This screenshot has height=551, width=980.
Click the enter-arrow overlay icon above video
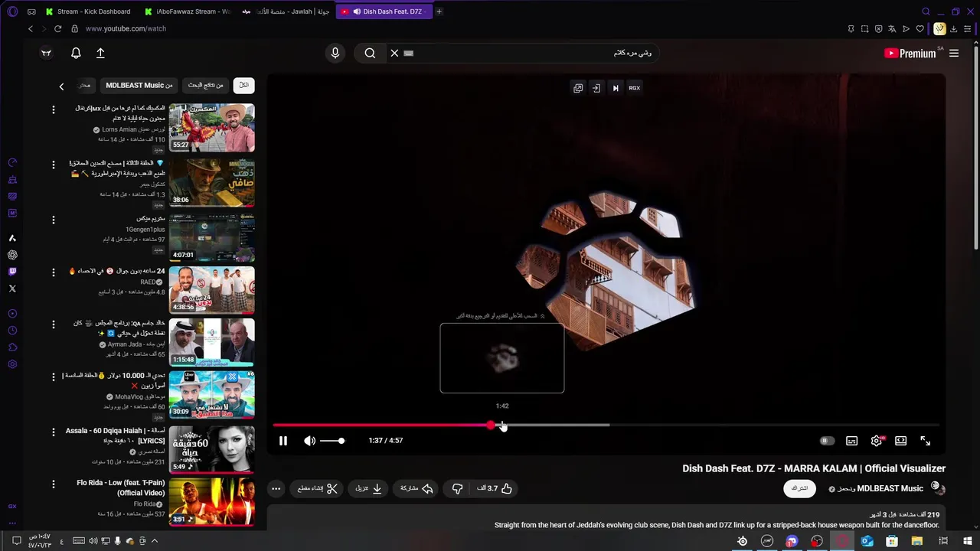596,88
